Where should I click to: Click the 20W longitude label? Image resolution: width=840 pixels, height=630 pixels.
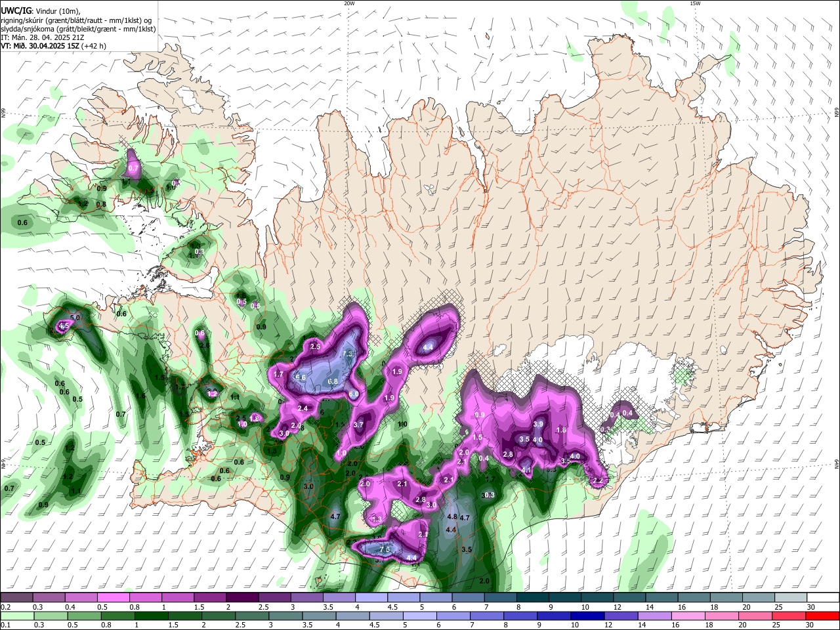350,3
